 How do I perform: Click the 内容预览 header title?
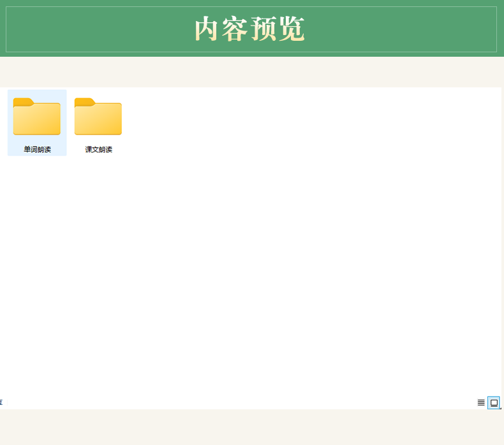pos(249,29)
